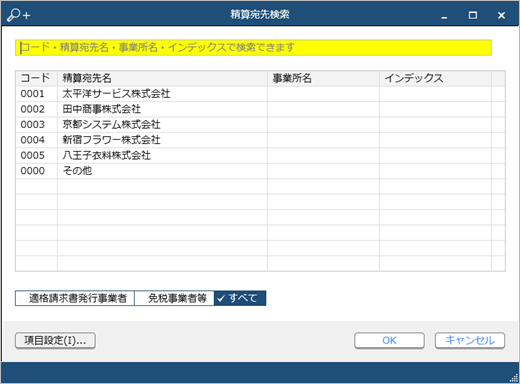The width and height of the screenshot is (520, 384).
Task: Click the resize grip at window corner
Action: click(515, 378)
